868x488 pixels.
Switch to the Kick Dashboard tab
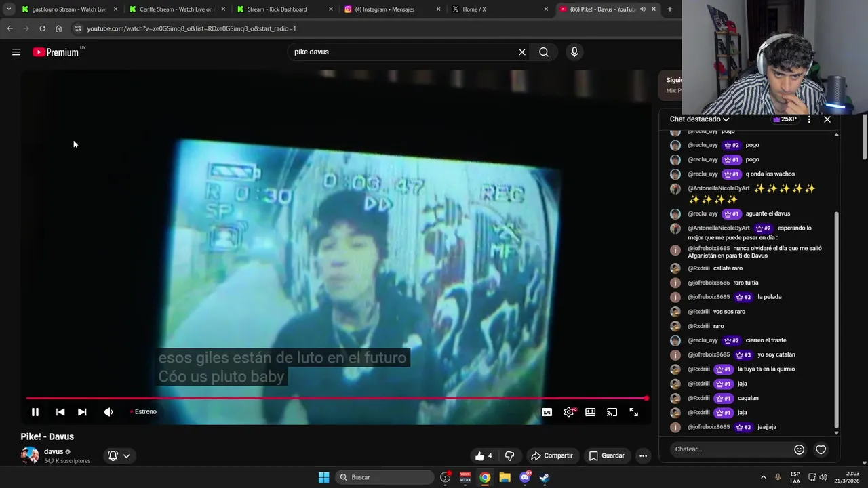(285, 9)
